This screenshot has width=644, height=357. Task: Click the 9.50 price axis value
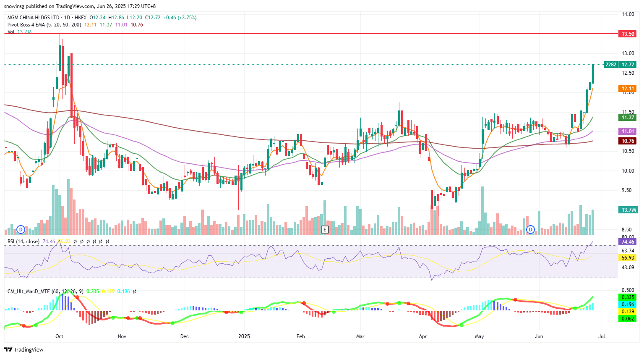pos(628,190)
